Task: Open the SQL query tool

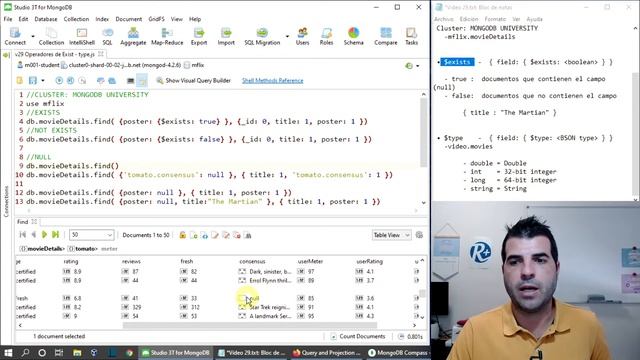Action: 107,36
